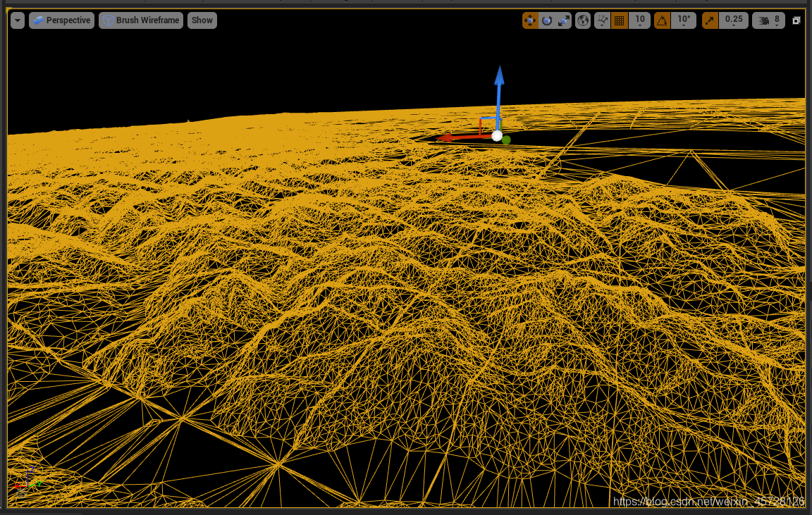Screen dimensions: 812x515
Task: Open the viewport options dropdown arrow
Action: click(18, 20)
